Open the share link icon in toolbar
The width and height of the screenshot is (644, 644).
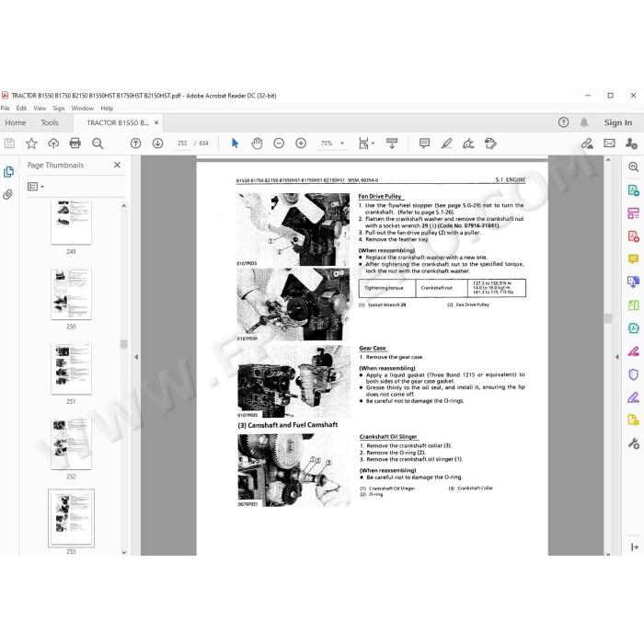587,144
